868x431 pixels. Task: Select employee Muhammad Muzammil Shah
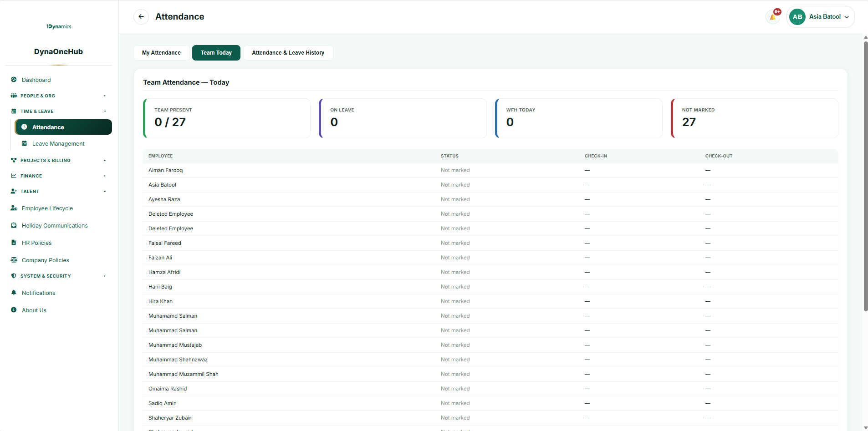pos(184,374)
